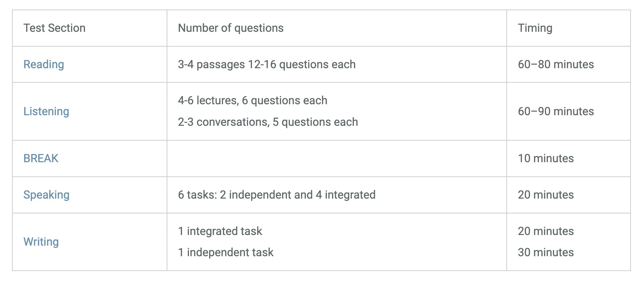Open the Listening section link
The image size is (644, 282).
tap(46, 111)
